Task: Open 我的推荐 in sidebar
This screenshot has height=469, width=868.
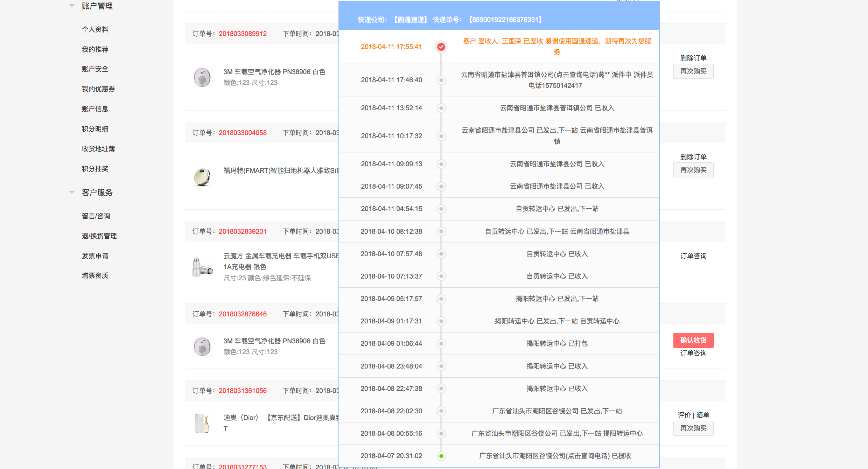Action: (x=95, y=49)
